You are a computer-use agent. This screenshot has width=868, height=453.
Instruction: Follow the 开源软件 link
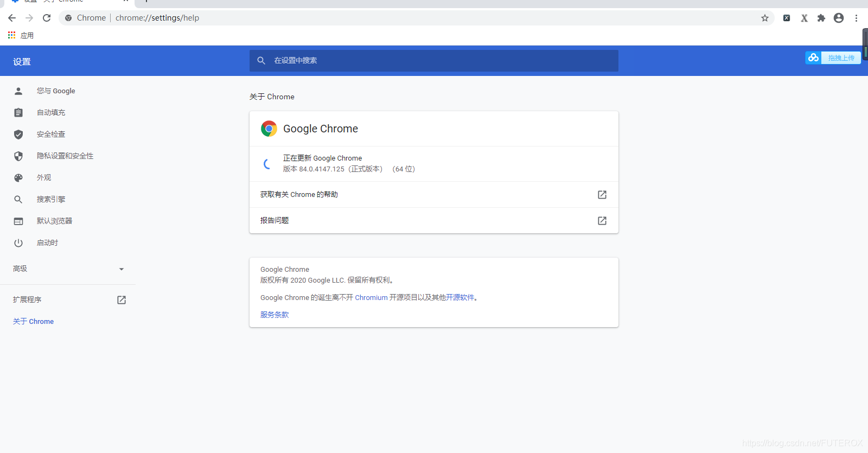(x=460, y=298)
